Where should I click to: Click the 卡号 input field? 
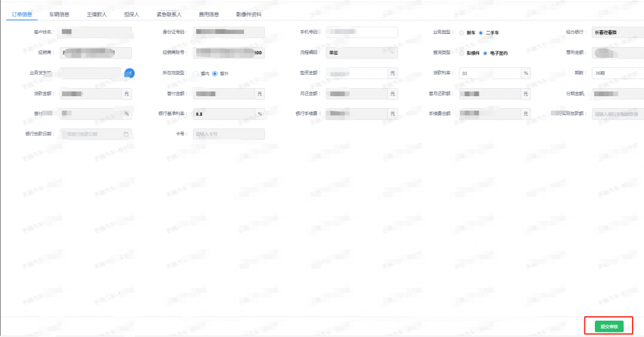[x=229, y=134]
